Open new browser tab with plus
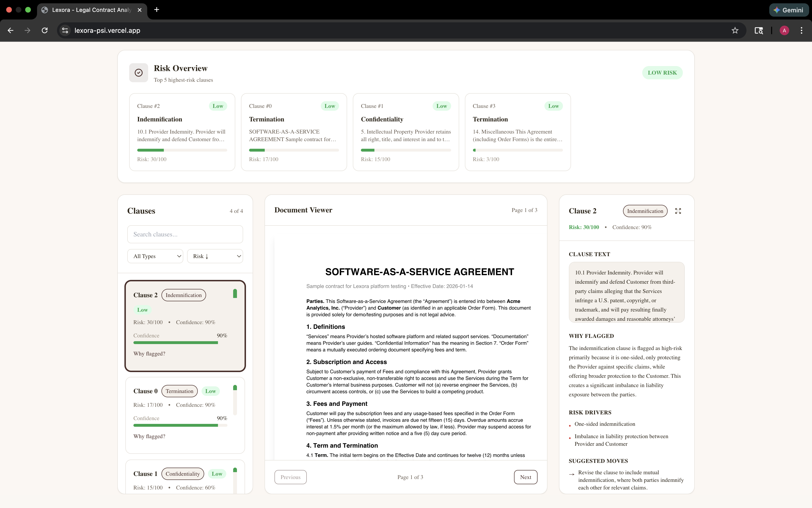812x508 pixels. pyautogui.click(x=156, y=10)
